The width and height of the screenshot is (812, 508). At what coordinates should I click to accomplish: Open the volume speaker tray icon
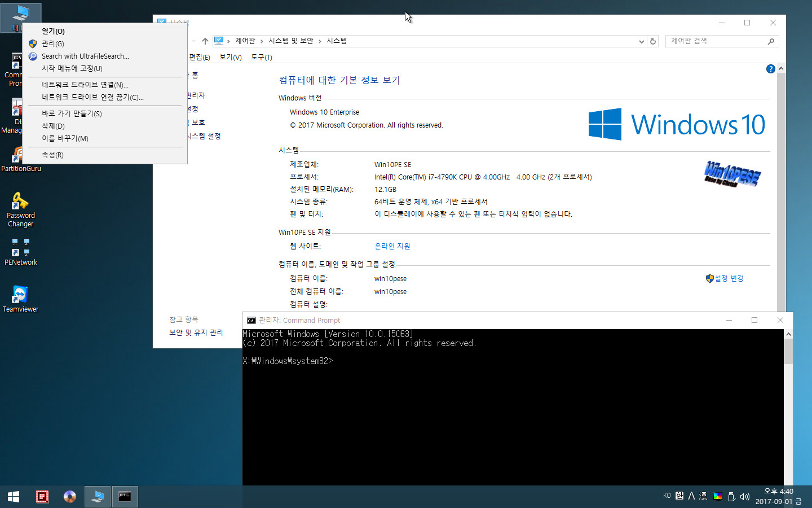[x=745, y=496]
